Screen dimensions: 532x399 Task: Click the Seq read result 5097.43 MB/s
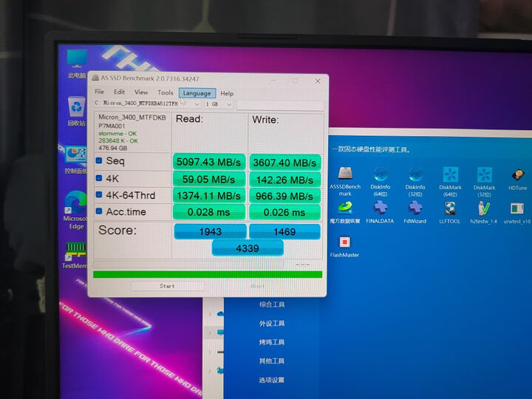(x=208, y=162)
